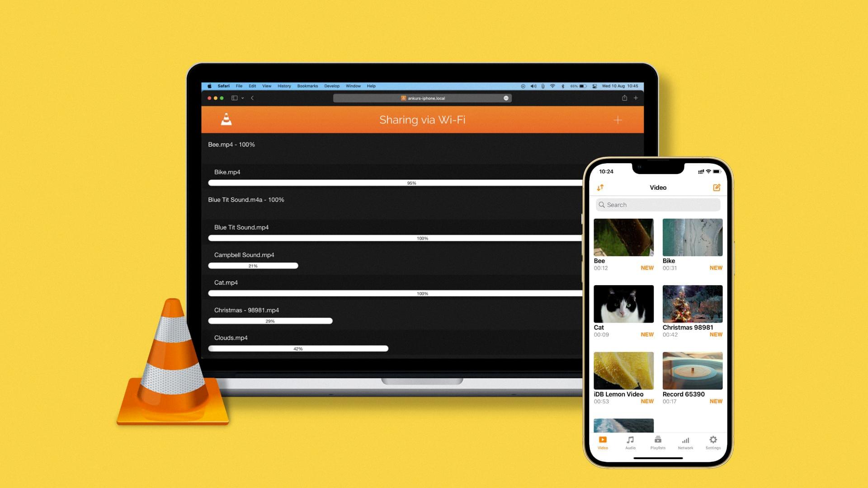Open Safari File menu on Mac
Screen dimensions: 868x488
pos(239,86)
